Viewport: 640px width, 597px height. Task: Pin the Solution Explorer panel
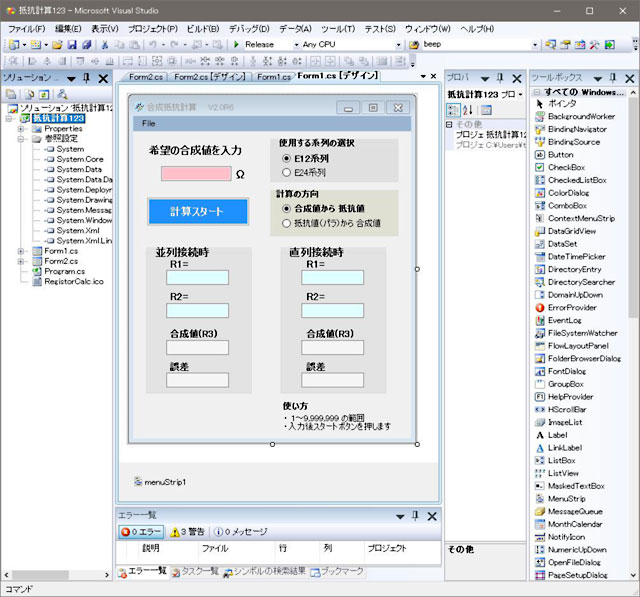click(87, 78)
